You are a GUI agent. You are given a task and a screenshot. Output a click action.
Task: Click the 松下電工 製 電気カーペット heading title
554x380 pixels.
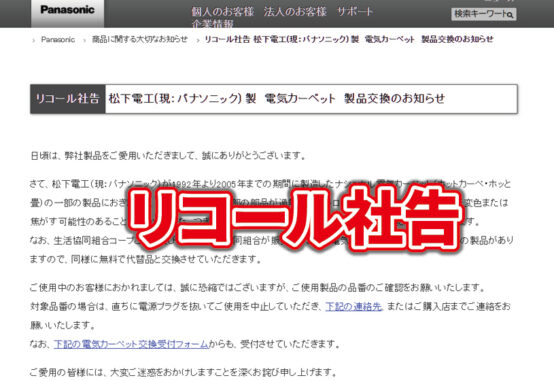click(x=277, y=99)
